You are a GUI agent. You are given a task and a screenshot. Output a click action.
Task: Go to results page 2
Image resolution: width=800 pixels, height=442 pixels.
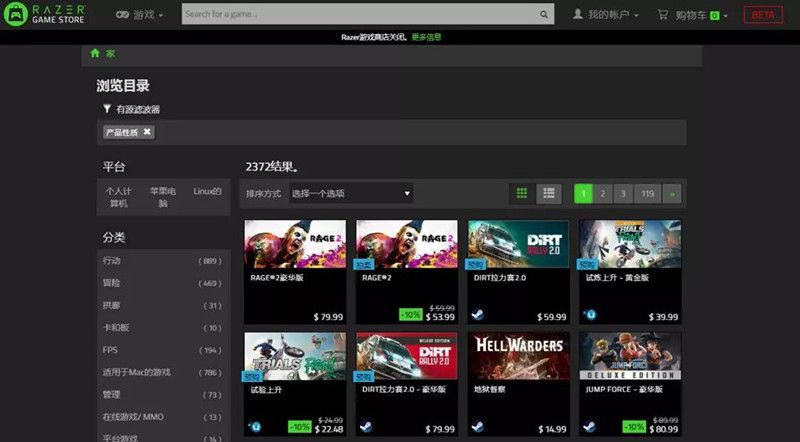[603, 193]
